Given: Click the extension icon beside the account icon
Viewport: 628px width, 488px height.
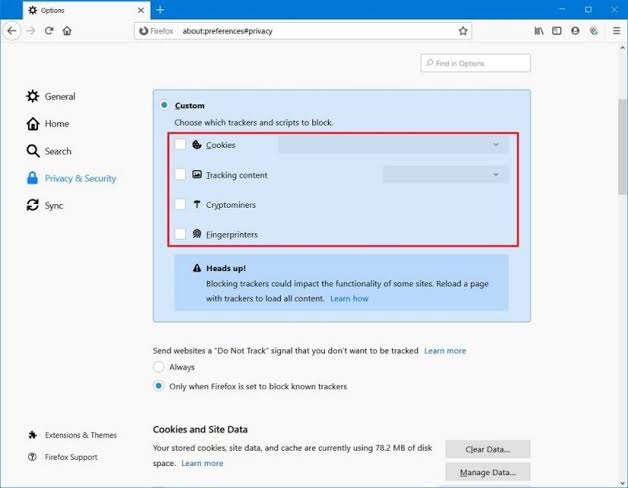Looking at the screenshot, I should point(594,31).
